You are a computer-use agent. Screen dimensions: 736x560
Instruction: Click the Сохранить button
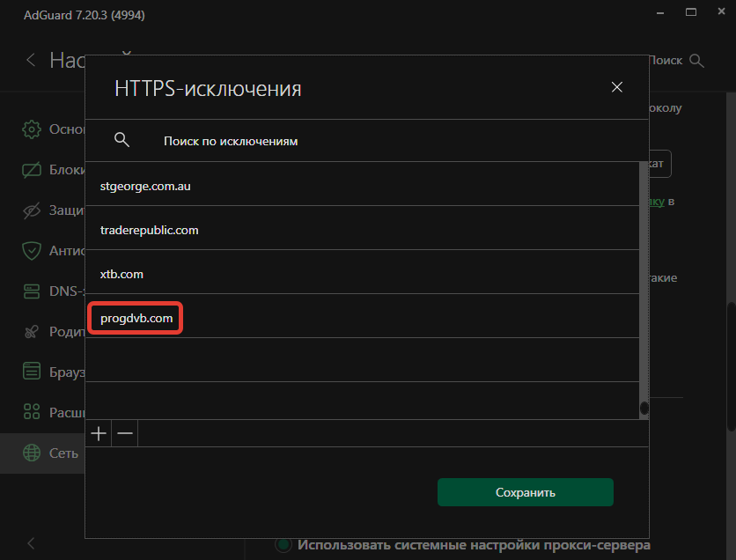tap(525, 492)
